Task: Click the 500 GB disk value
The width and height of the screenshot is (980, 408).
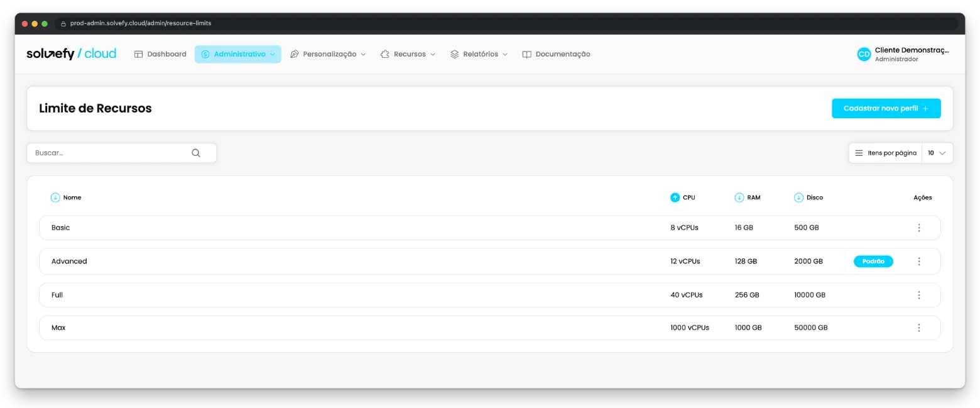Action: pyautogui.click(x=807, y=228)
